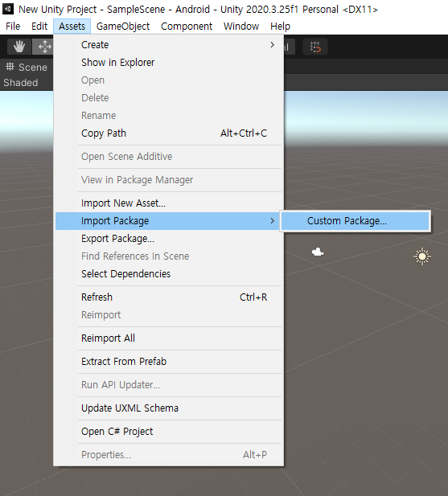Screen dimensions: 448x496
Task: Expand the Create submenu
Action: point(169,44)
